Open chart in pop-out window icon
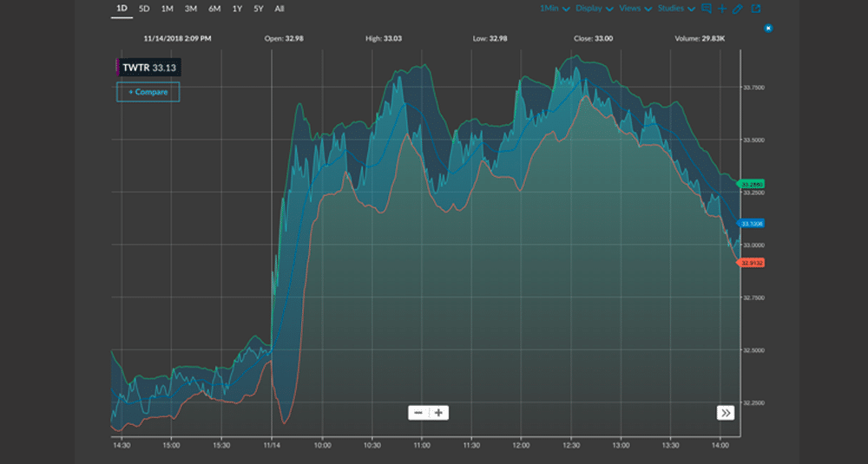The image size is (868, 464). coord(756,9)
